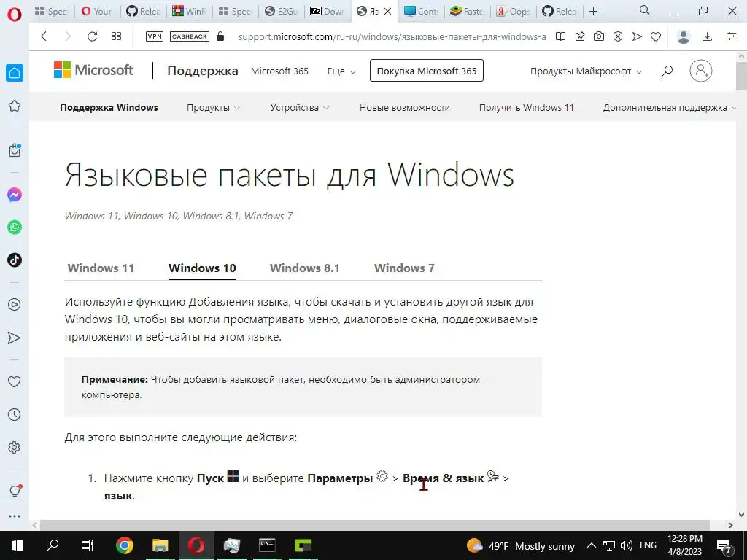Open Microsoft site search
The height and width of the screenshot is (560, 747).
pyautogui.click(x=667, y=71)
